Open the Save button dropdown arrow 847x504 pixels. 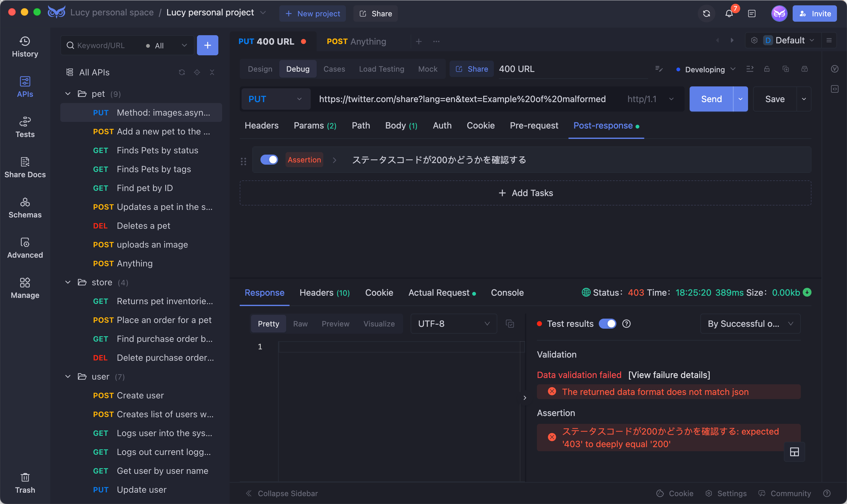pyautogui.click(x=804, y=99)
